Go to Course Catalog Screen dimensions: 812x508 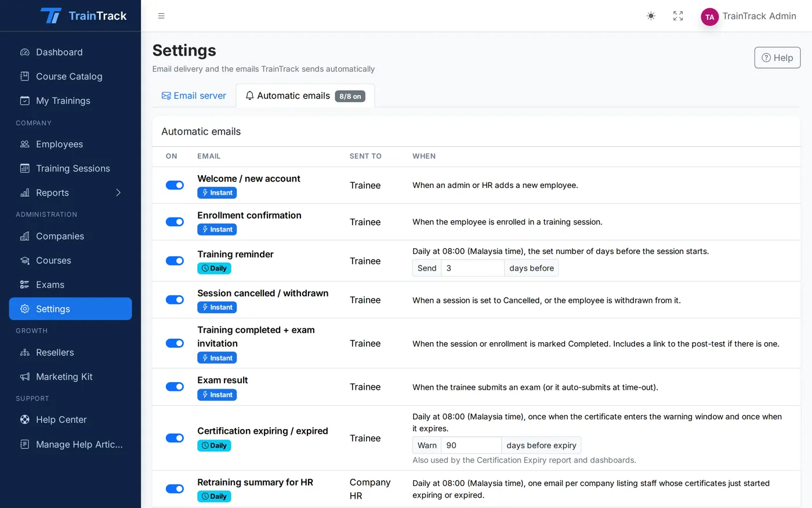tap(70, 76)
